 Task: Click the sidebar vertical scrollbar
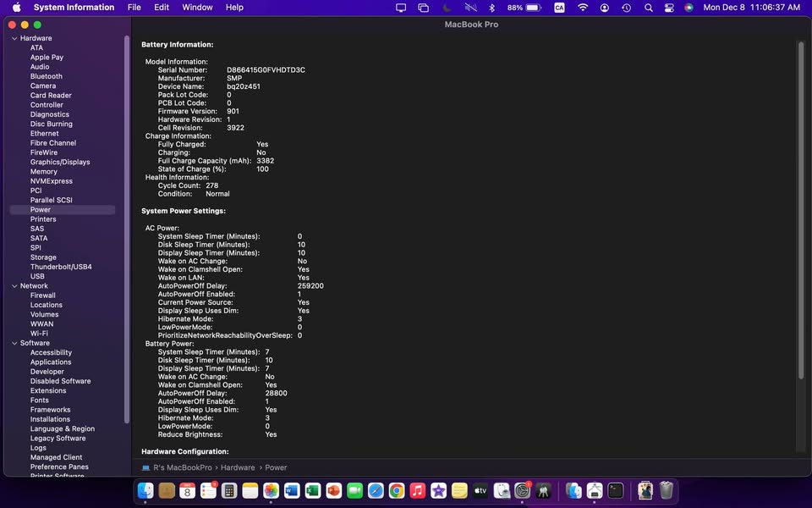pyautogui.click(x=127, y=229)
